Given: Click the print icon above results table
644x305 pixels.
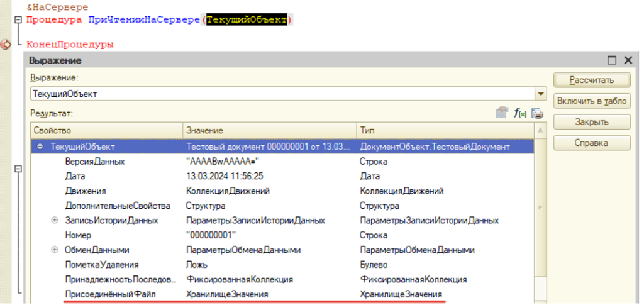Looking at the screenshot, I should pos(537,114).
